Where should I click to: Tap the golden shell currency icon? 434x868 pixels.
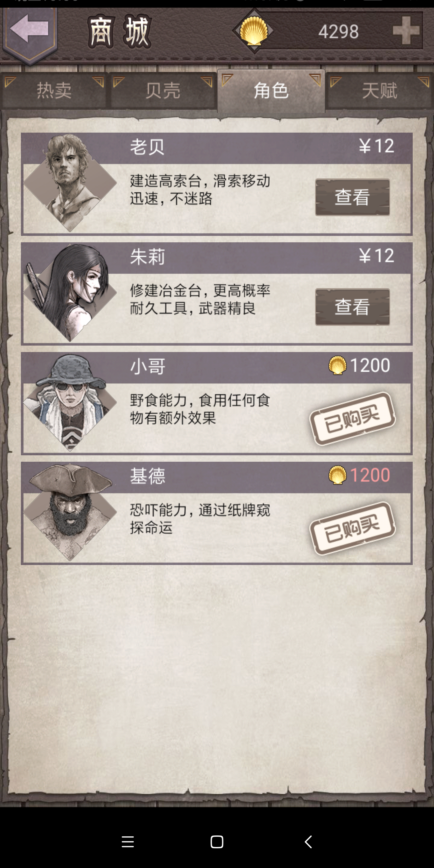click(254, 31)
